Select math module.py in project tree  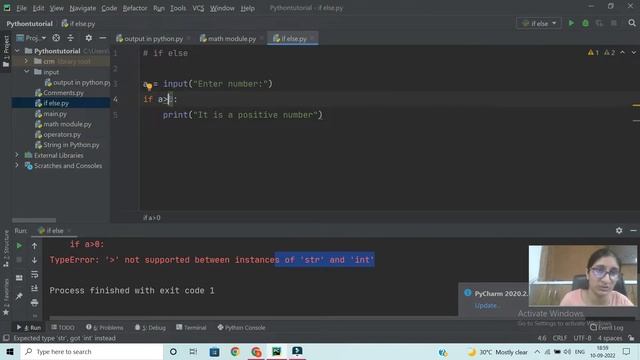pos(67,124)
